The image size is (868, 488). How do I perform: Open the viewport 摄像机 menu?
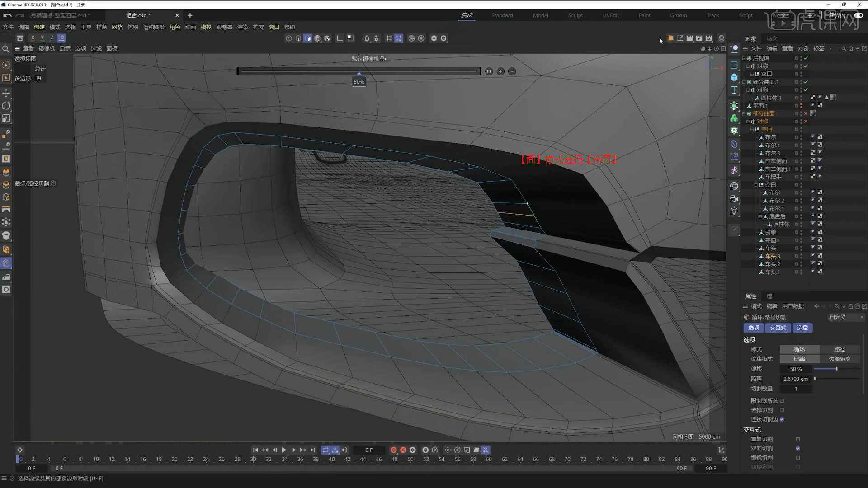(x=47, y=49)
